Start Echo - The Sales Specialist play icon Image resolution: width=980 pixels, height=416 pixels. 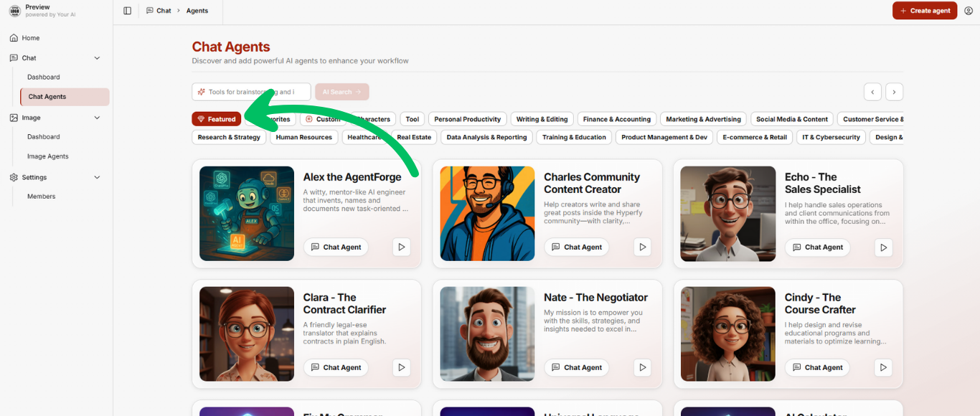click(883, 247)
